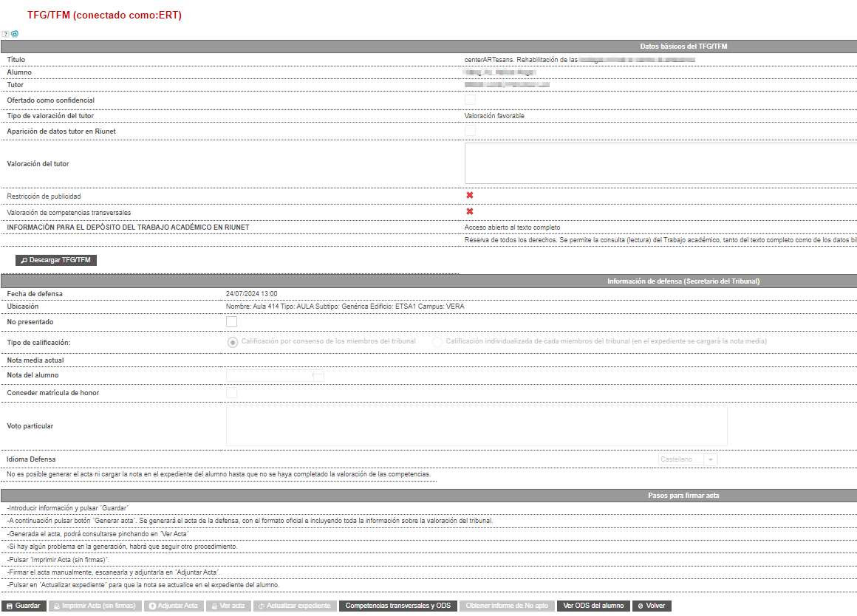The width and height of the screenshot is (857, 616).
Task: Open the Idioma Defensa Castellano dropdown
Action: point(688,459)
